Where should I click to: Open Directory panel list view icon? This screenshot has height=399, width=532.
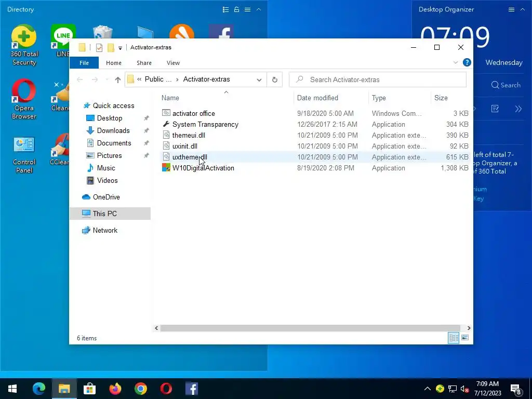(x=225, y=9)
